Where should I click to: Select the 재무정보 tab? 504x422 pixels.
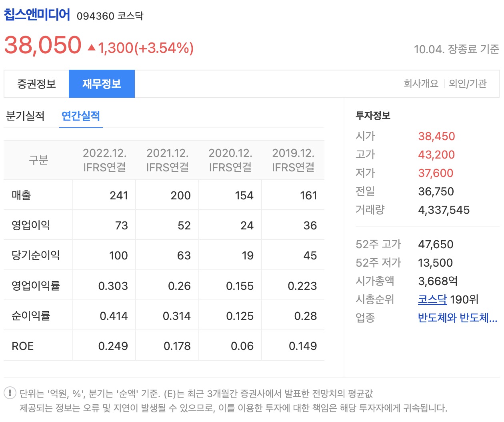102,84
